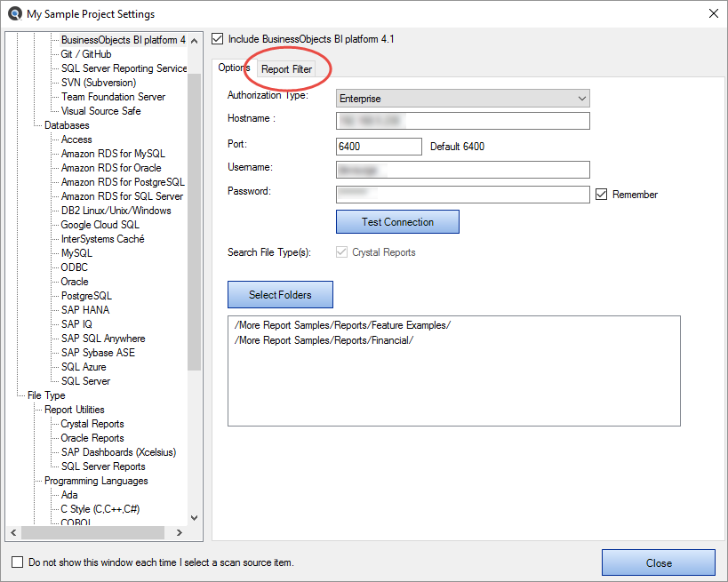Toggle Include BusinessObjects BI platform 4.1 checkbox
This screenshot has height=582, width=728.
point(217,38)
